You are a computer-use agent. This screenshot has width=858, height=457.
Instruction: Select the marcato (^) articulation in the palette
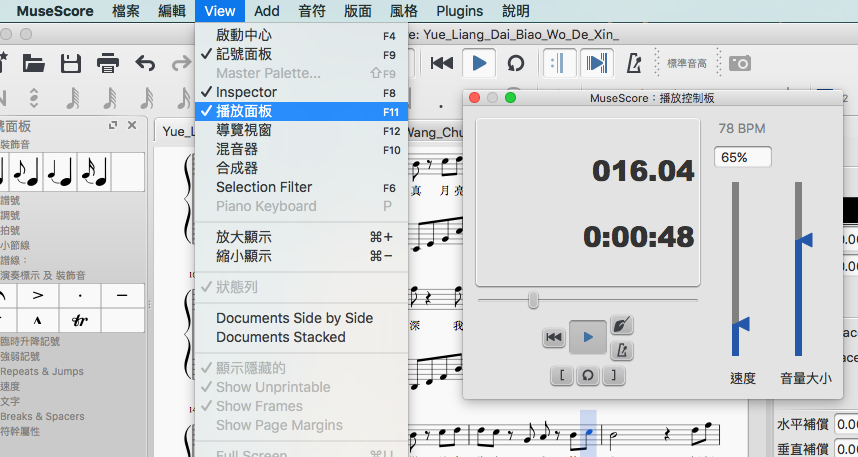38,320
